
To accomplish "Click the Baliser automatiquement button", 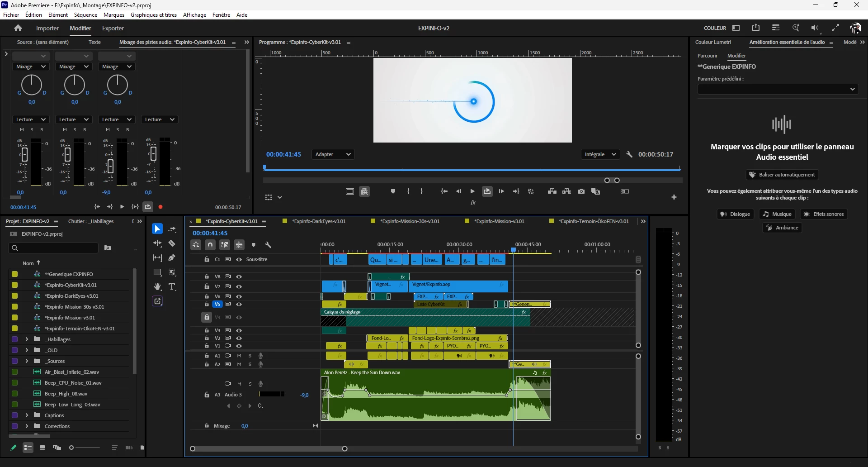I will (782, 175).
